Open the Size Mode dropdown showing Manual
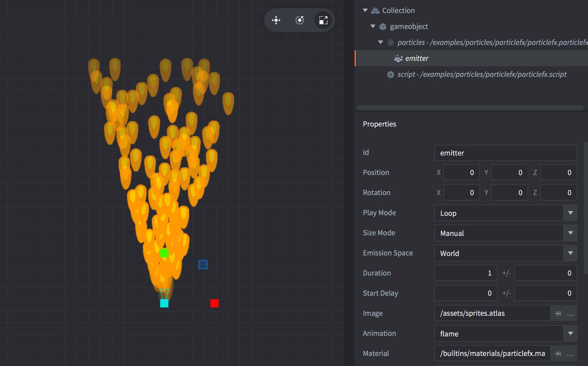 [x=571, y=233]
